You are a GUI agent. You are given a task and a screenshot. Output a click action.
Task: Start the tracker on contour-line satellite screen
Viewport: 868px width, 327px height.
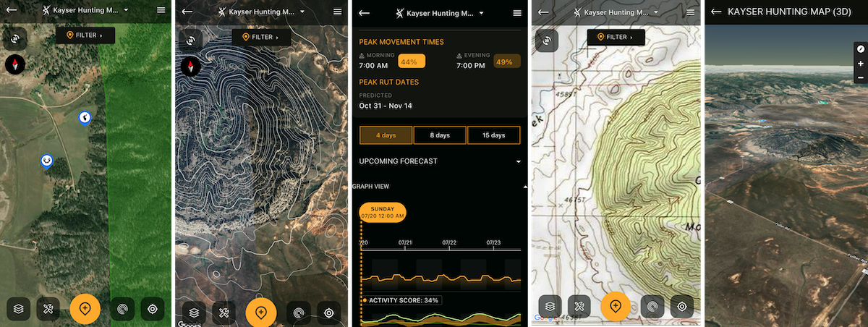[x=298, y=313]
